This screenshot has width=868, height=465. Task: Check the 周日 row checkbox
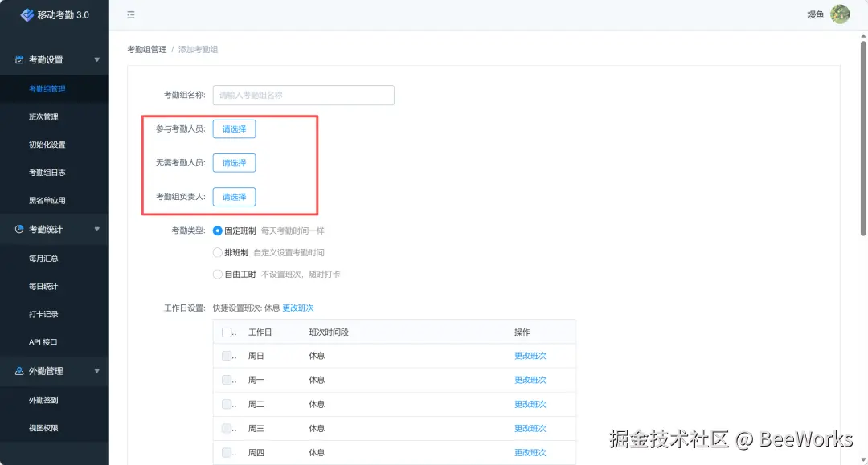(227, 356)
